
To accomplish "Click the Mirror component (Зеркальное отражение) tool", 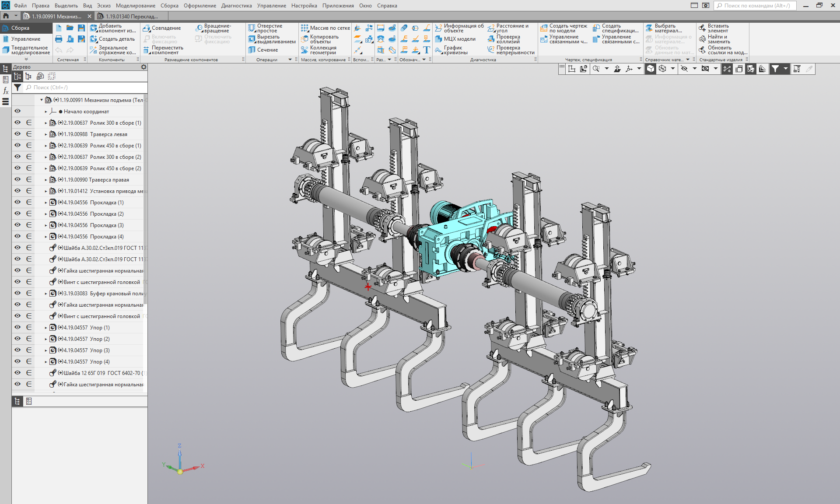I will click(x=112, y=50).
